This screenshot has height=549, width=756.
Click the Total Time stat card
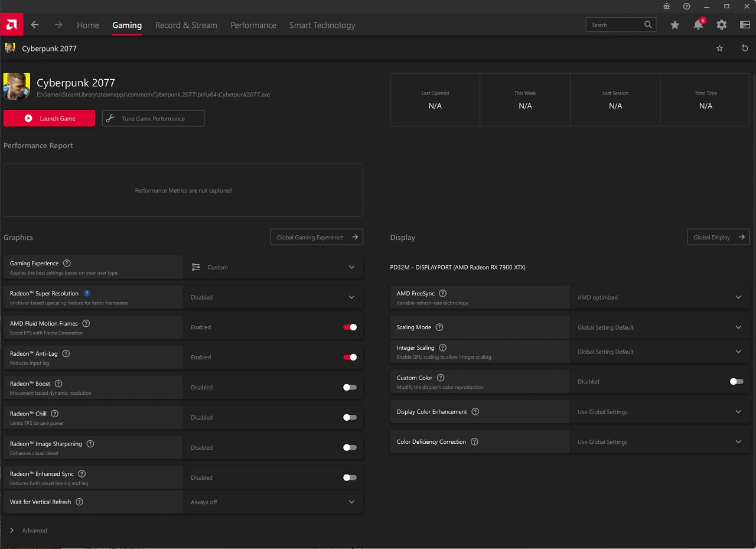[705, 100]
